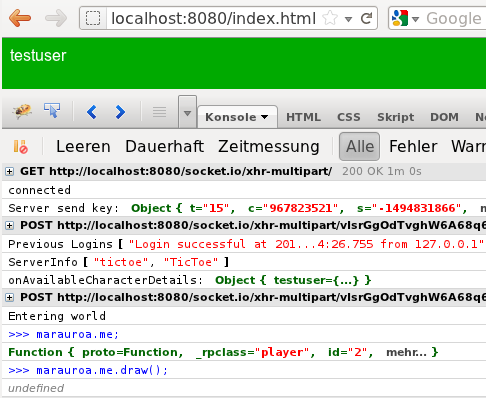Switch to the Skript panel tab

pos(396,117)
